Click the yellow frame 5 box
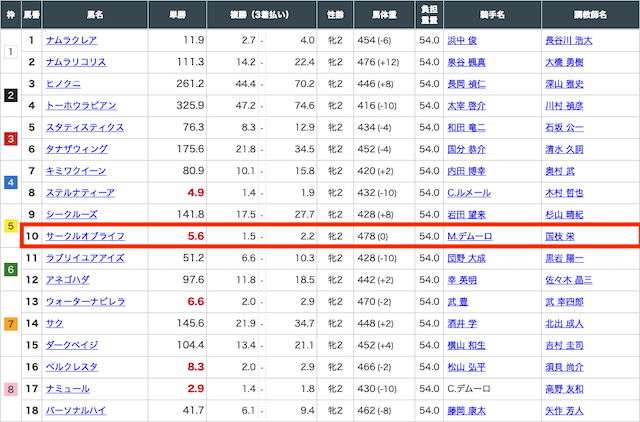The image size is (640, 422). [x=10, y=226]
